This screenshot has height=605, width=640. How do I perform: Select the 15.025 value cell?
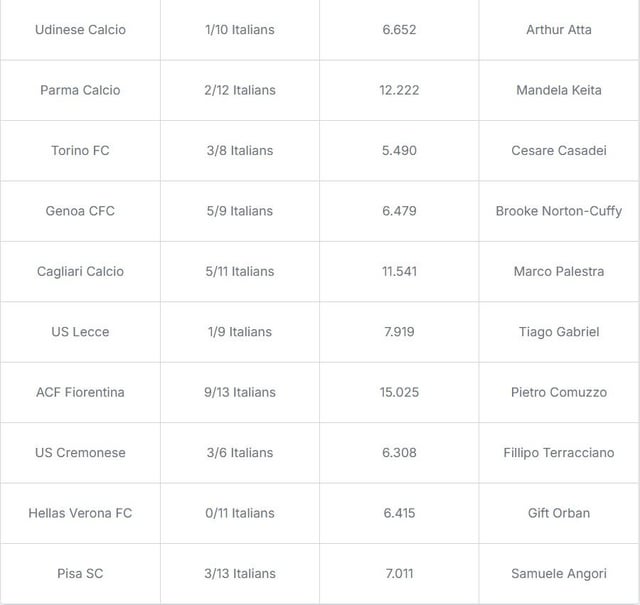coord(399,392)
